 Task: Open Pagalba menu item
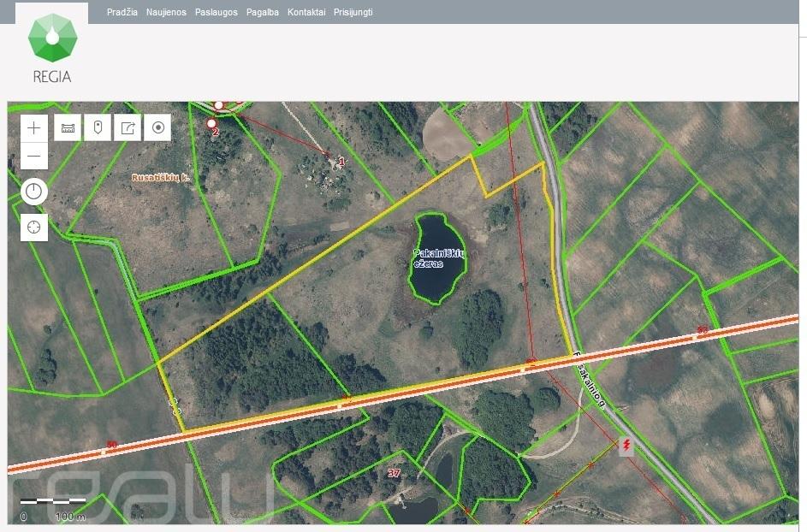263,12
